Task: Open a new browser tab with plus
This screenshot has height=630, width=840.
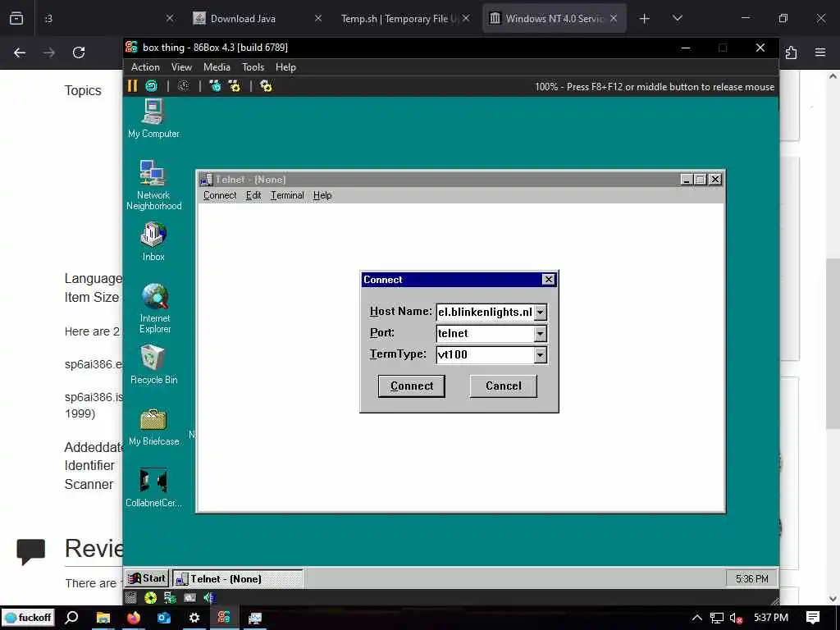Action: 645,18
